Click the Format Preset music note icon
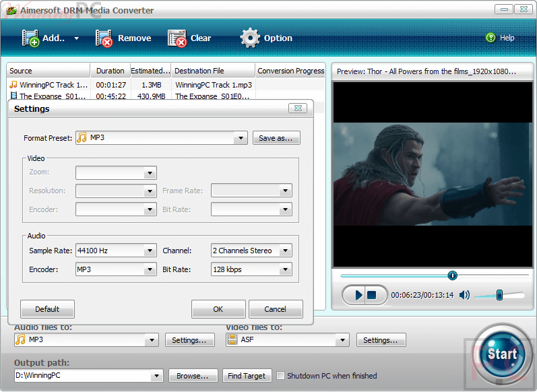The image size is (537, 392). 82,137
